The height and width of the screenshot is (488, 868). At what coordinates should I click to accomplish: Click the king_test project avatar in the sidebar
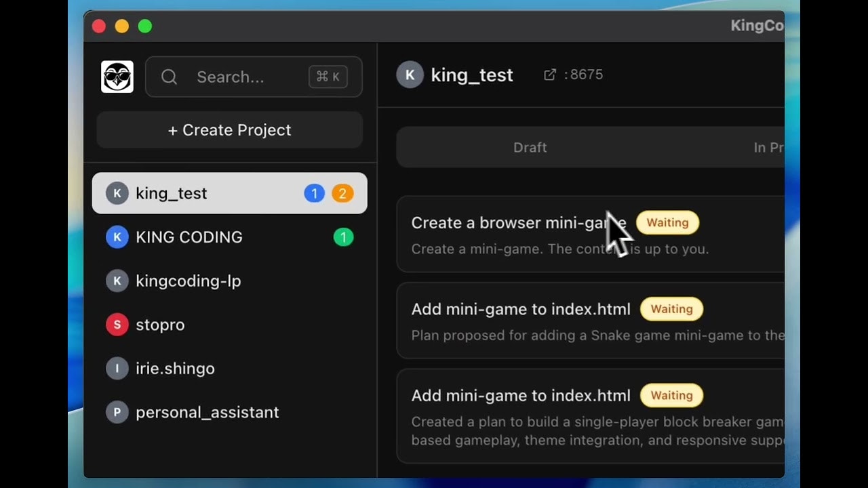117,193
